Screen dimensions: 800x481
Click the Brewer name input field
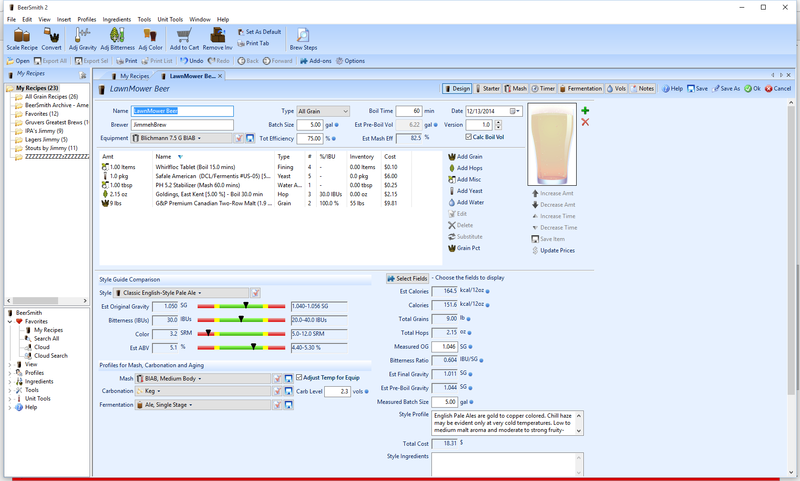[182, 124]
